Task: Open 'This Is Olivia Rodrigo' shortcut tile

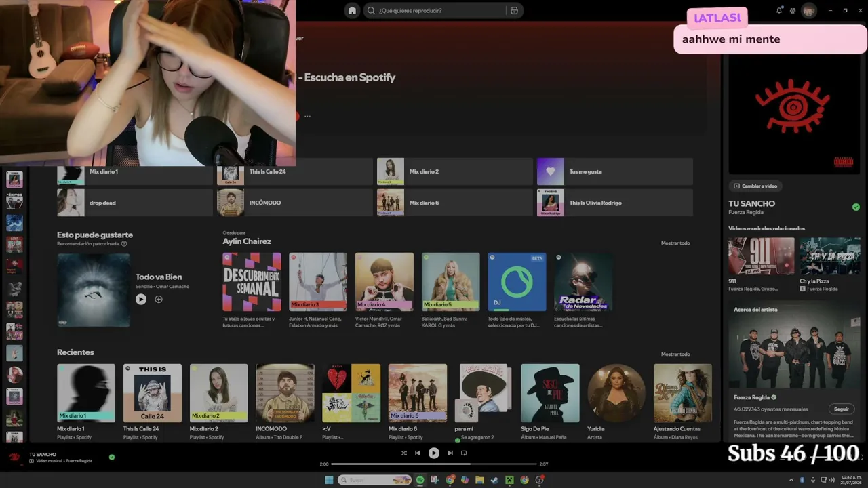Action: click(x=615, y=203)
